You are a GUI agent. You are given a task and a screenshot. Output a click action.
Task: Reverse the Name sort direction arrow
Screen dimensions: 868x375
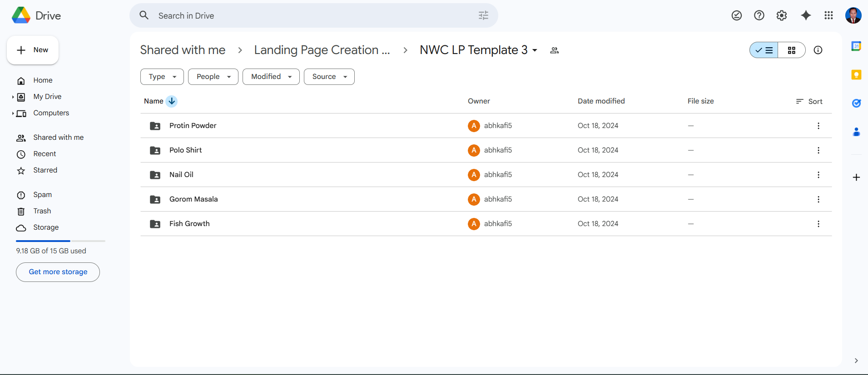click(172, 101)
